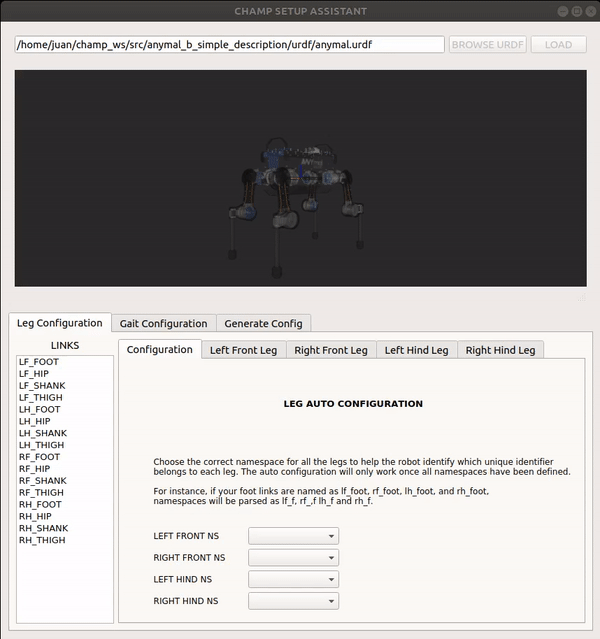Viewport: 600px width, 639px height.
Task: Select LH_SHANK in the links list
Action: pyautogui.click(x=43, y=433)
